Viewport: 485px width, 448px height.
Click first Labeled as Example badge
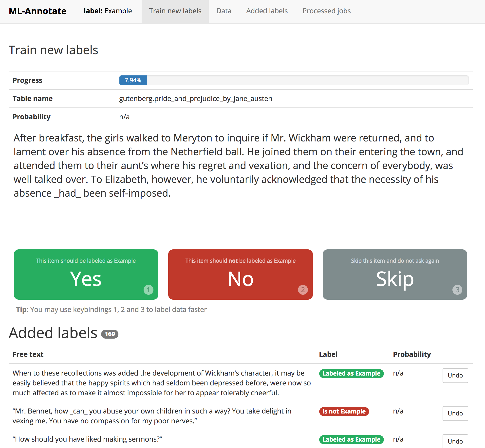tap(351, 373)
